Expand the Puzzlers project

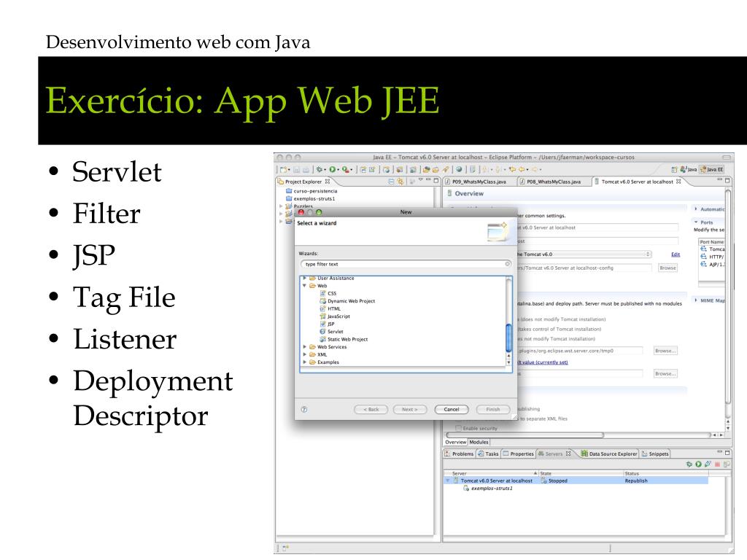pyautogui.click(x=281, y=206)
